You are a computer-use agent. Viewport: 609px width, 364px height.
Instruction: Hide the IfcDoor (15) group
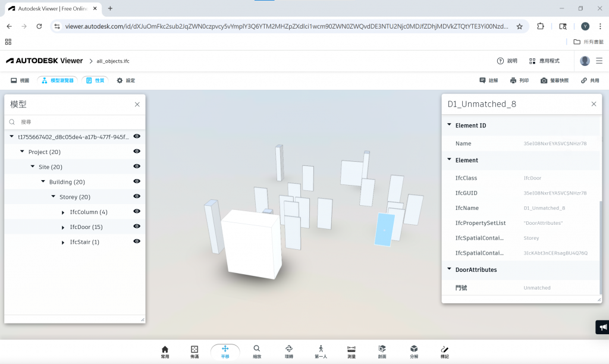[x=137, y=227]
